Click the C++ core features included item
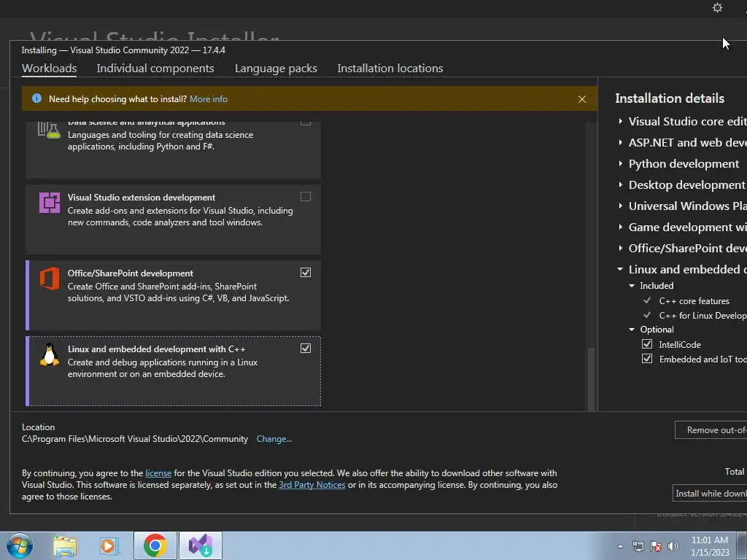Screen dimensions: 747x560 click(694, 301)
